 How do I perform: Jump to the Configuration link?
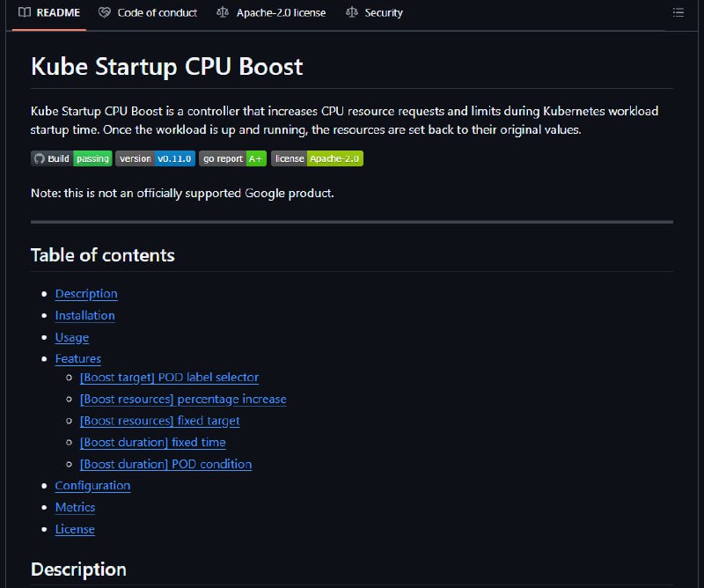click(93, 486)
